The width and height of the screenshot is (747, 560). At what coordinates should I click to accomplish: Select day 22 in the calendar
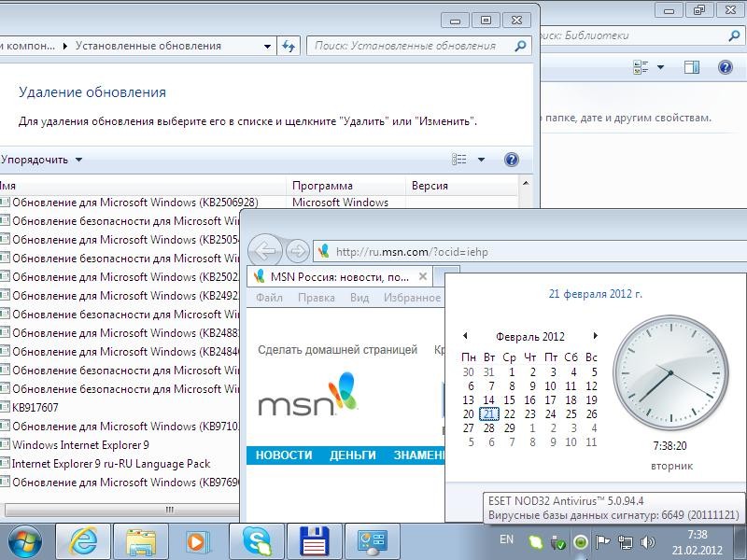point(509,414)
